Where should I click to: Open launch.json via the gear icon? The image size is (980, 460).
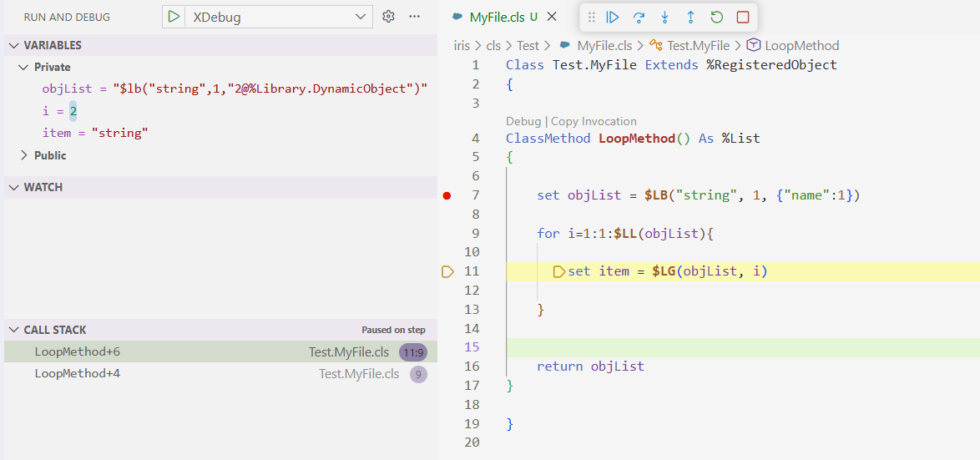tap(388, 17)
